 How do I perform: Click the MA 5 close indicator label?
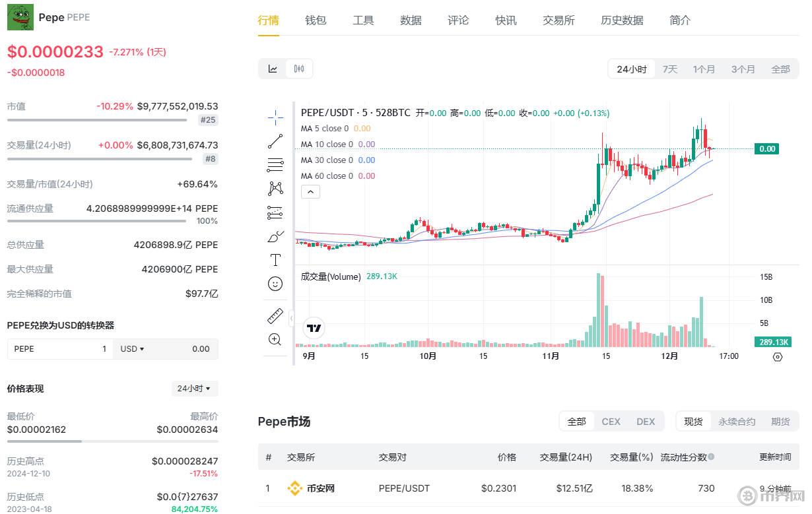(325, 129)
